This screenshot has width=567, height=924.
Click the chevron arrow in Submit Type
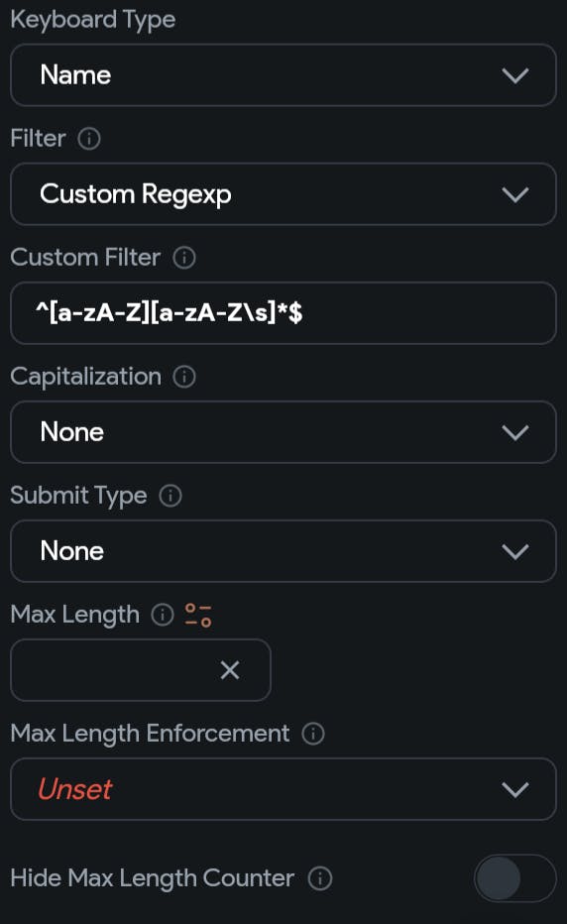tap(515, 551)
